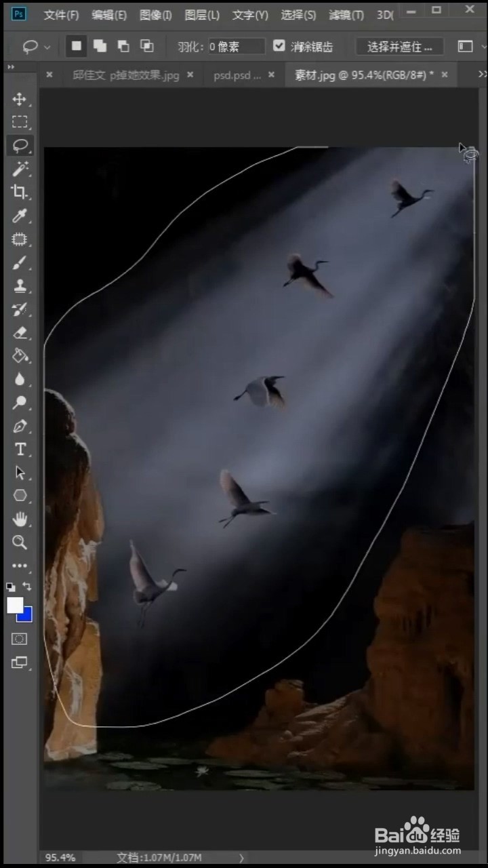Open the Edit Toolbar three-dots menu

[x=20, y=566]
